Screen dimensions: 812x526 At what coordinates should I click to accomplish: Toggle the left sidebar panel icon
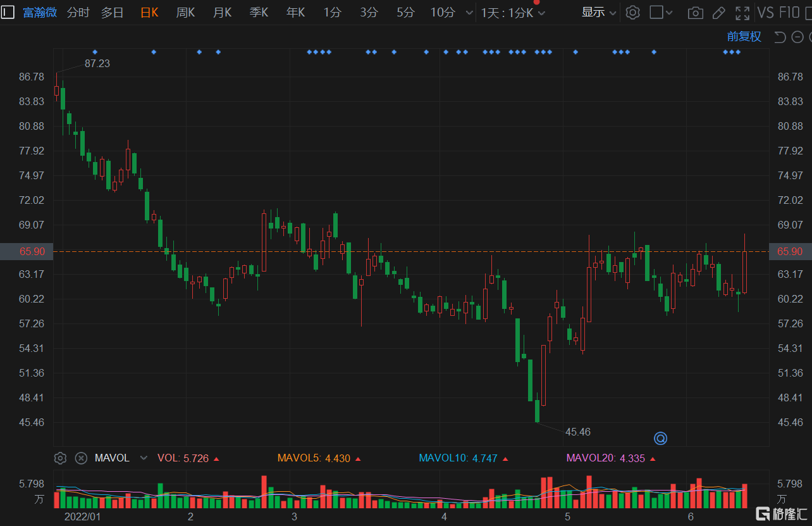tap(8, 12)
